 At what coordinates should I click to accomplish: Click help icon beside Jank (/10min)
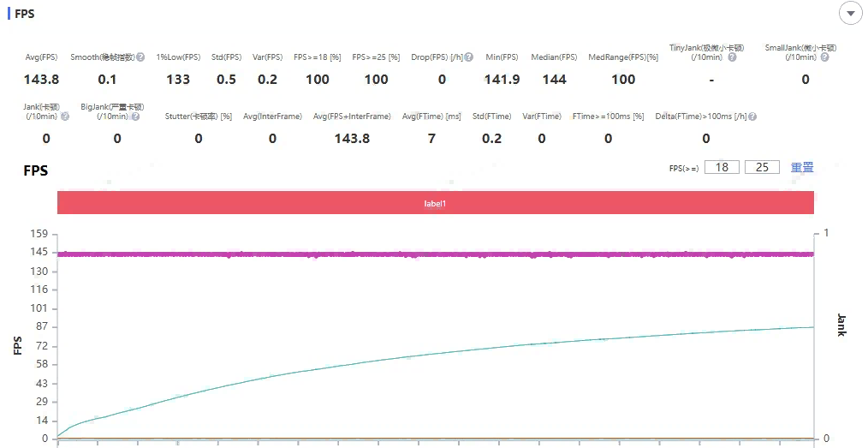pos(65,116)
